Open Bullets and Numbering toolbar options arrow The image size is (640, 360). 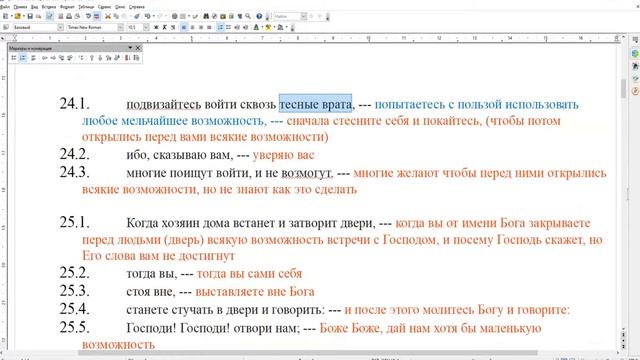pos(130,48)
